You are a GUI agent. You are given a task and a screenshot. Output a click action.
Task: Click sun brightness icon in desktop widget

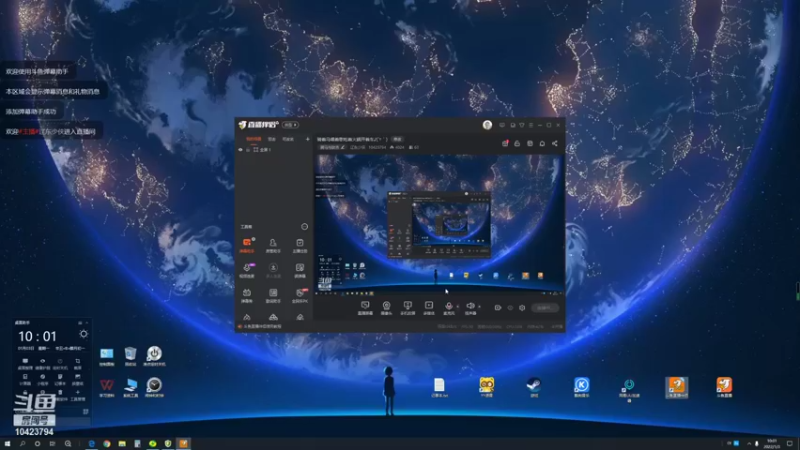coord(83,334)
